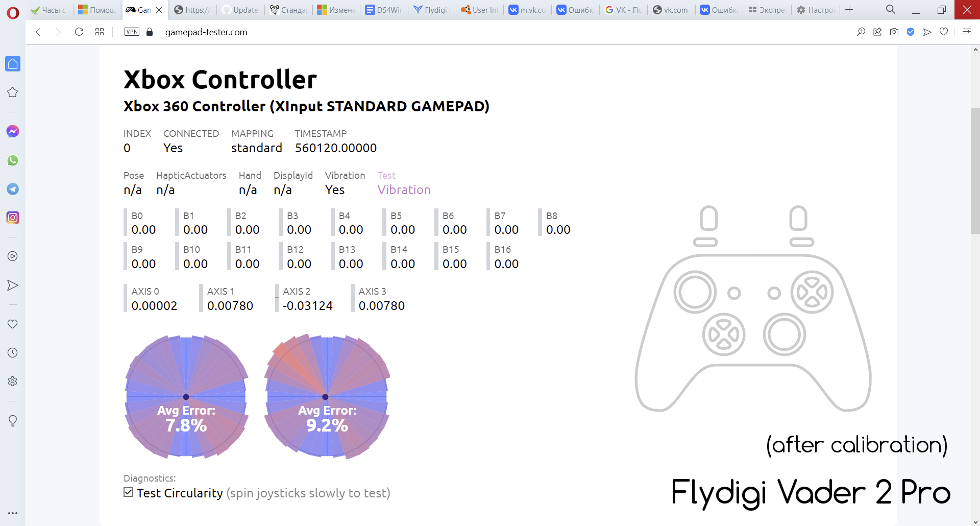Switch to the https:// tab
Screen dimensions: 980x526
pyautogui.click(x=193, y=10)
